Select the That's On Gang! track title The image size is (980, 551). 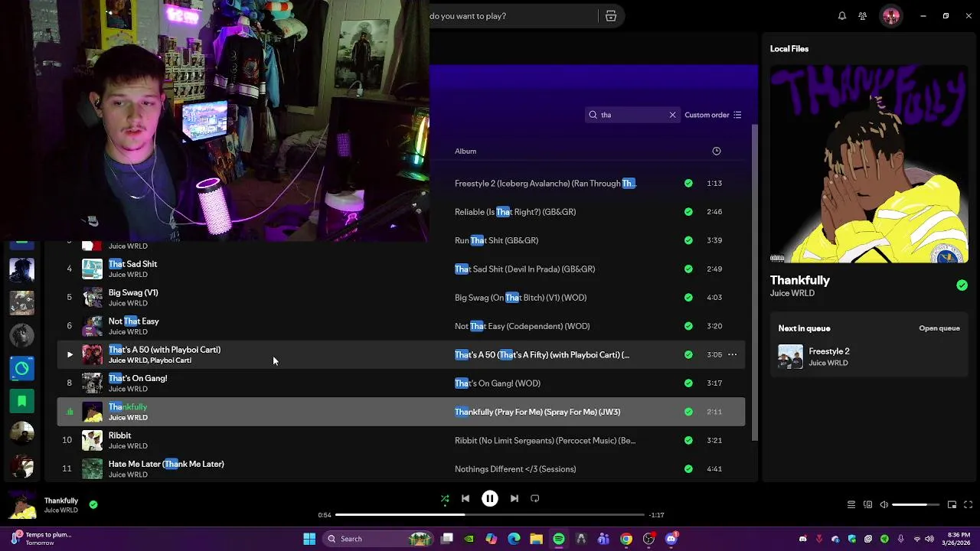(x=138, y=378)
